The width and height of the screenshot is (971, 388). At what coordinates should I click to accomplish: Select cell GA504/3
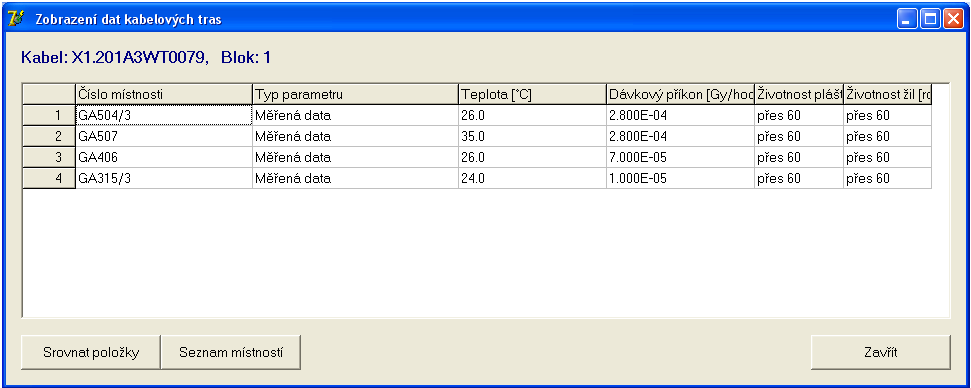click(x=164, y=115)
